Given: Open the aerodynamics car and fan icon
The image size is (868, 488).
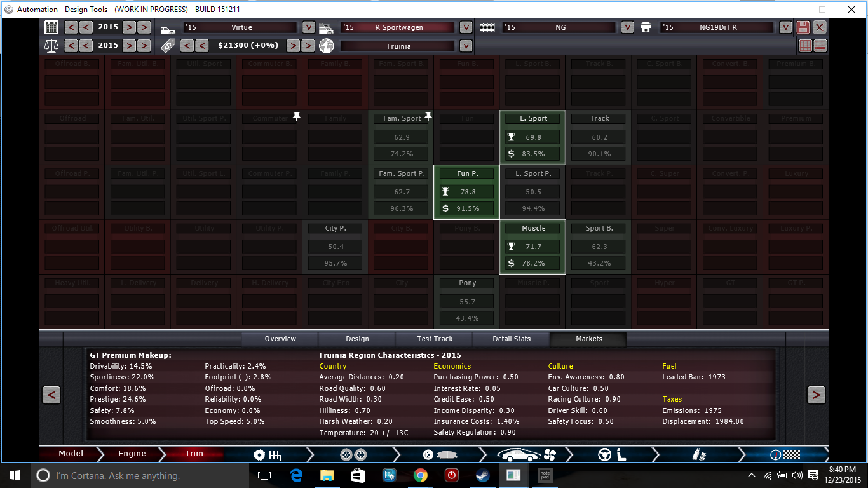Looking at the screenshot, I should (x=527, y=454).
